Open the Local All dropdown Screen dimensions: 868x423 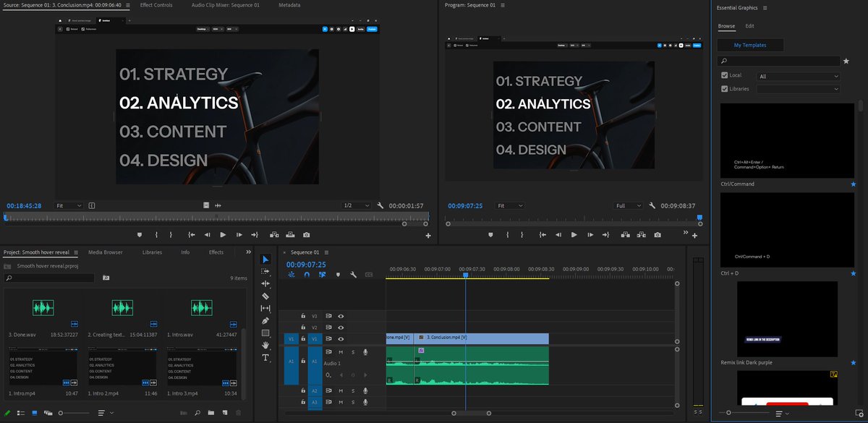(x=799, y=76)
